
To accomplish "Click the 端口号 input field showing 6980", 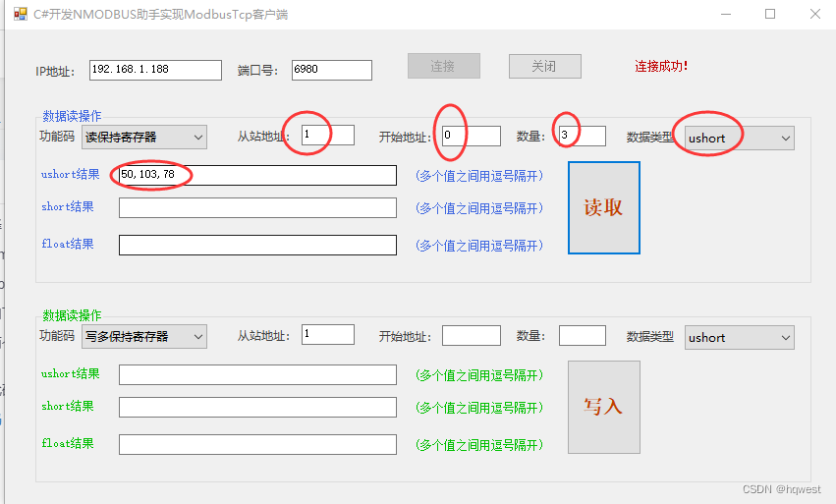I will click(x=332, y=70).
